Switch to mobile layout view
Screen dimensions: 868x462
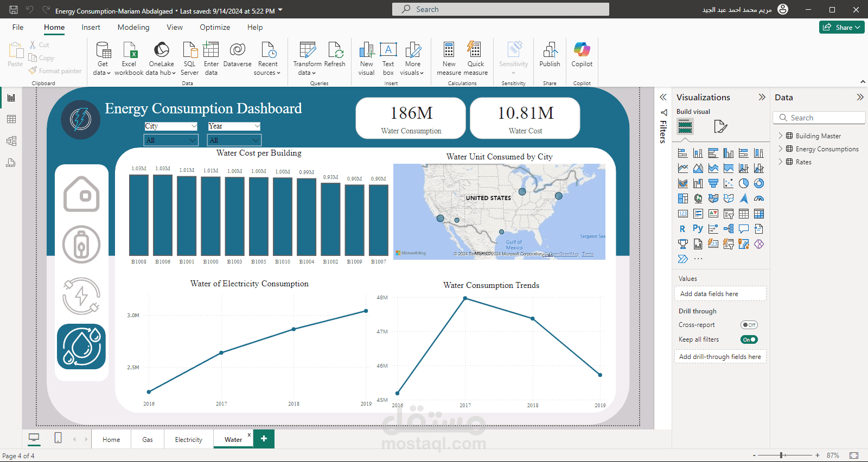tap(58, 438)
